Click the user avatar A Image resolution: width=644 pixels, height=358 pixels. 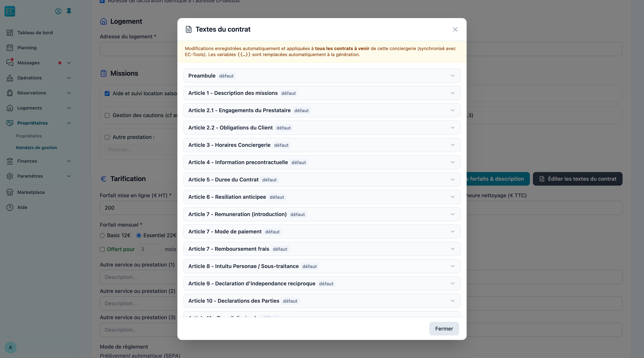coord(11,347)
